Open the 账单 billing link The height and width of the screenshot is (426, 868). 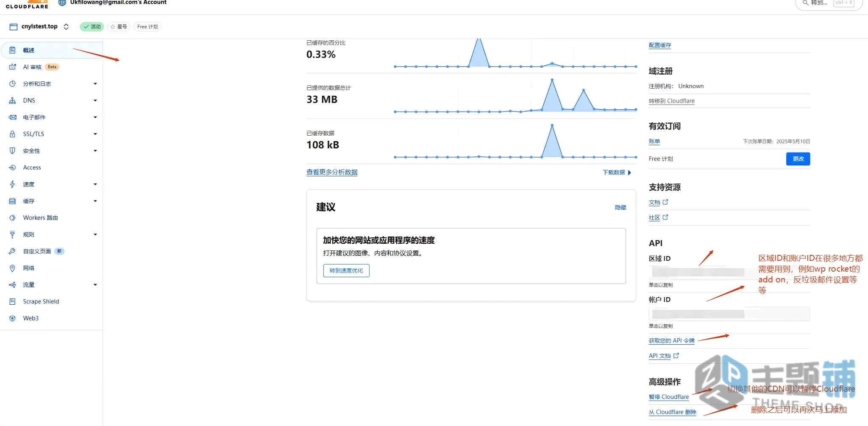click(x=654, y=142)
